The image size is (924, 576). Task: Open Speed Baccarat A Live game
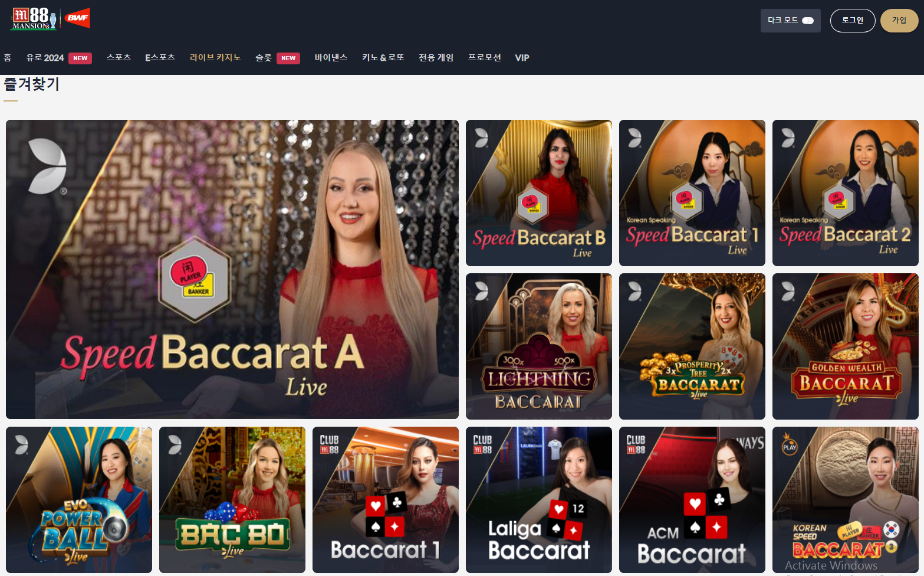coord(232,269)
